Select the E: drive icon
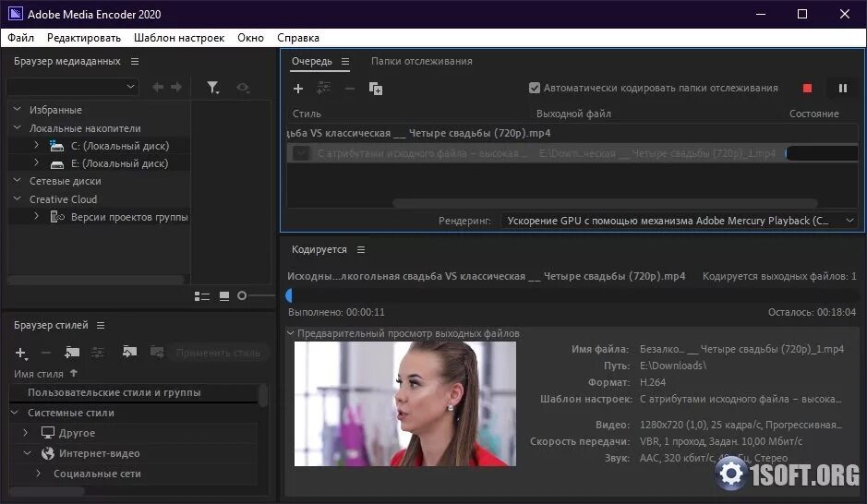Screen dimensions: 867x504 57,164
